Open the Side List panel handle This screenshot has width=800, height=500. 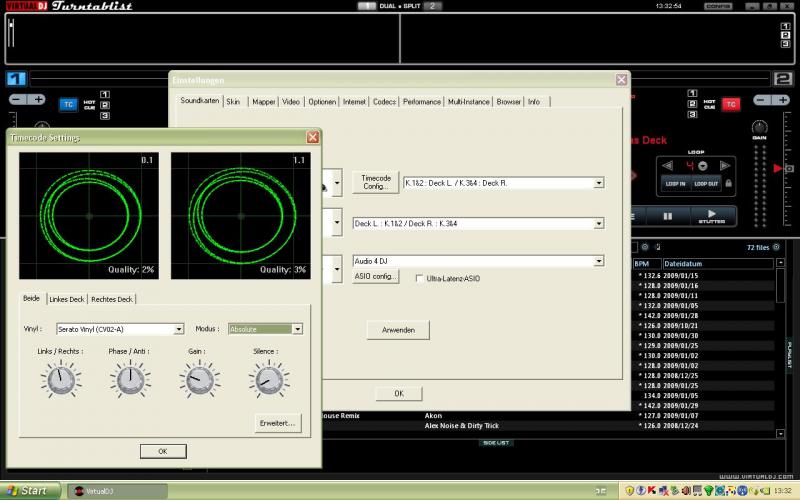[x=496, y=443]
